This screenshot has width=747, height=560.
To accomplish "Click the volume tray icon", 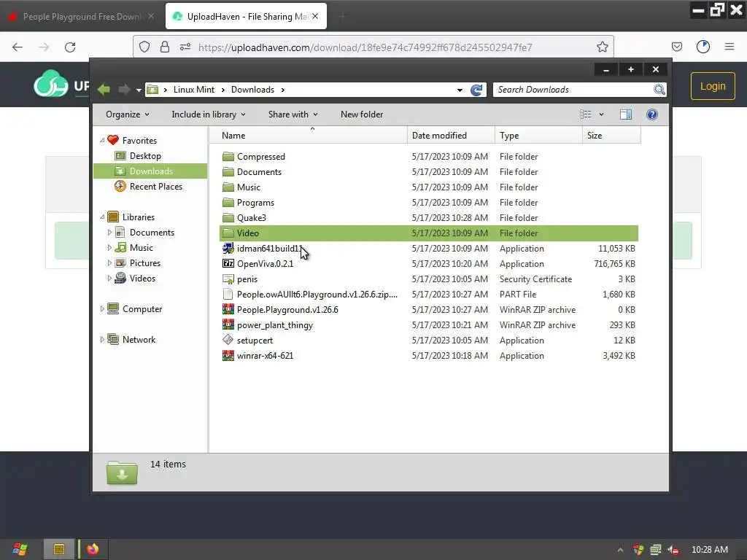I will pos(673,550).
